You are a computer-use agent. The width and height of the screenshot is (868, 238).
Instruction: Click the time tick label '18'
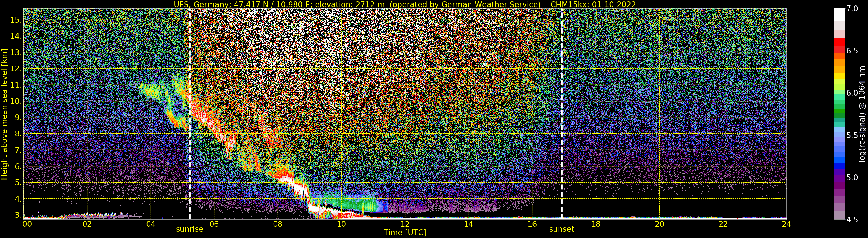[x=596, y=224]
